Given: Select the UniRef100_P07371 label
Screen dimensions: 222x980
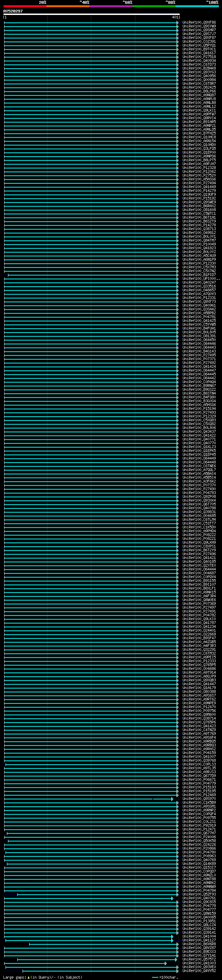Looking at the screenshot, I should click(199, 359).
